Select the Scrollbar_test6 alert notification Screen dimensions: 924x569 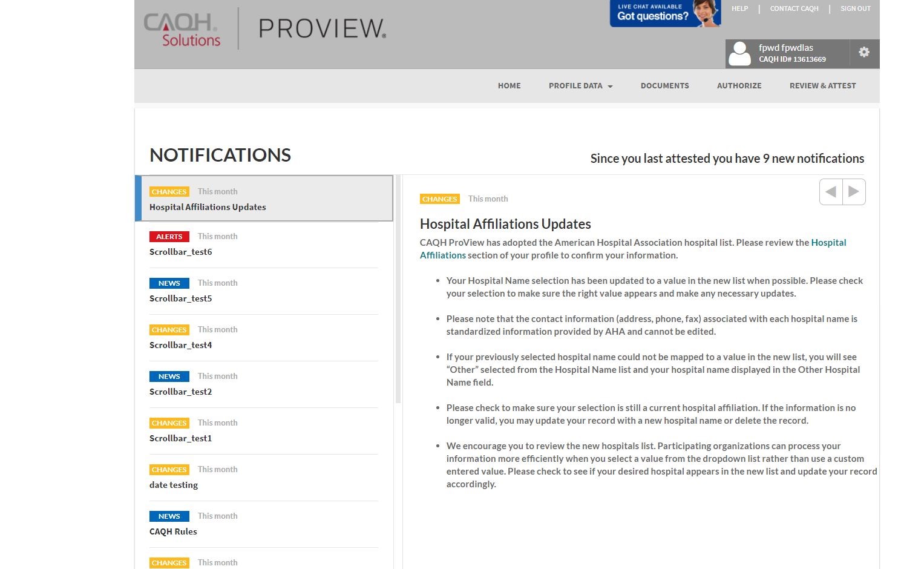[x=264, y=245]
